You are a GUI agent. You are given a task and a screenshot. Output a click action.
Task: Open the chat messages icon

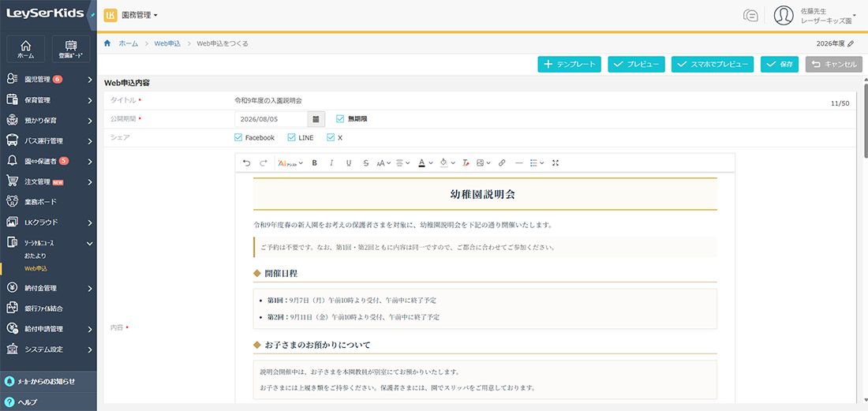pos(750,16)
